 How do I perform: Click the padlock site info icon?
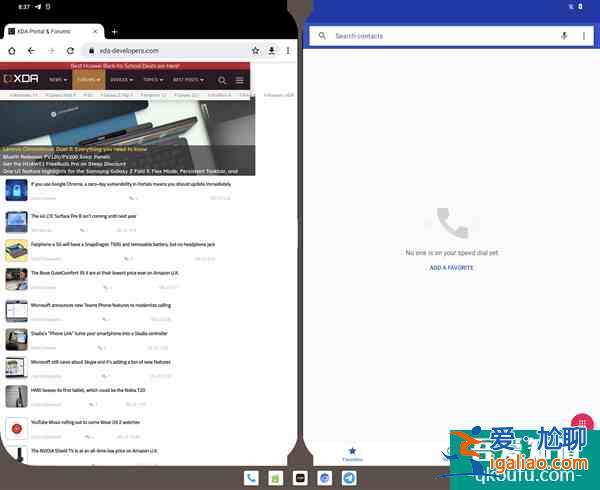pyautogui.click(x=91, y=51)
